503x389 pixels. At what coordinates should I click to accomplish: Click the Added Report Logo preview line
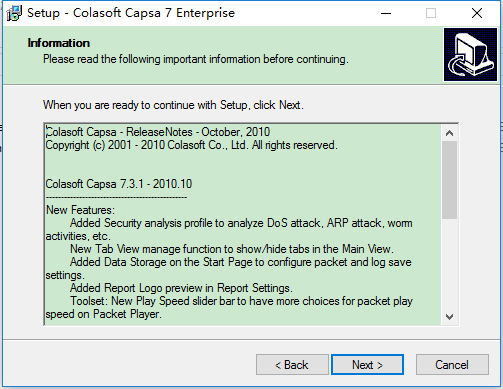pos(181,288)
